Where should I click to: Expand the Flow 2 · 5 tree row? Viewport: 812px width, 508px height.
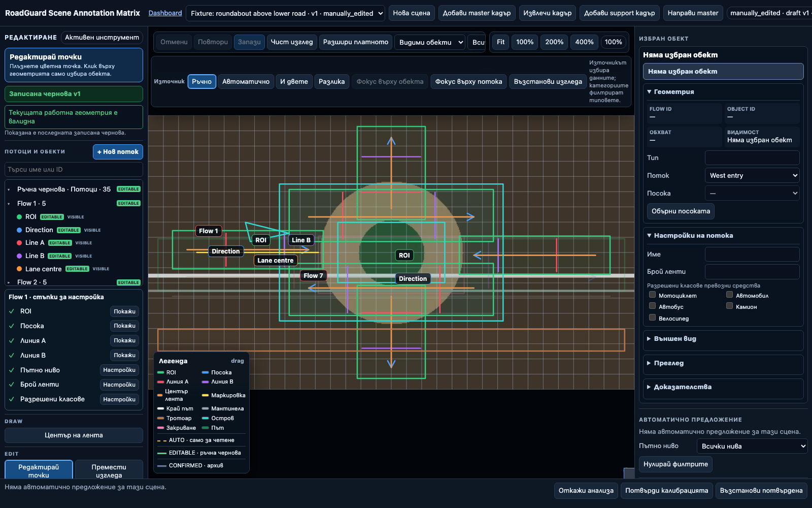coord(9,282)
